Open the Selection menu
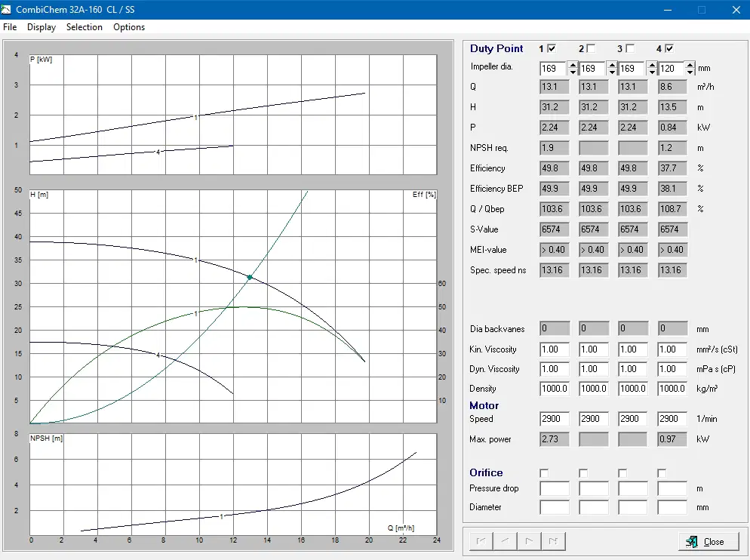This screenshot has width=750, height=560. [x=85, y=27]
